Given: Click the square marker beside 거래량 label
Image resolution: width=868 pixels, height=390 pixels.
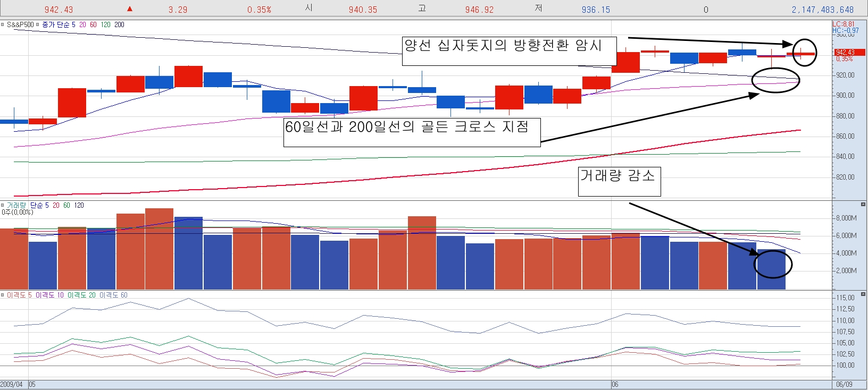Looking at the screenshot, I should [3, 205].
